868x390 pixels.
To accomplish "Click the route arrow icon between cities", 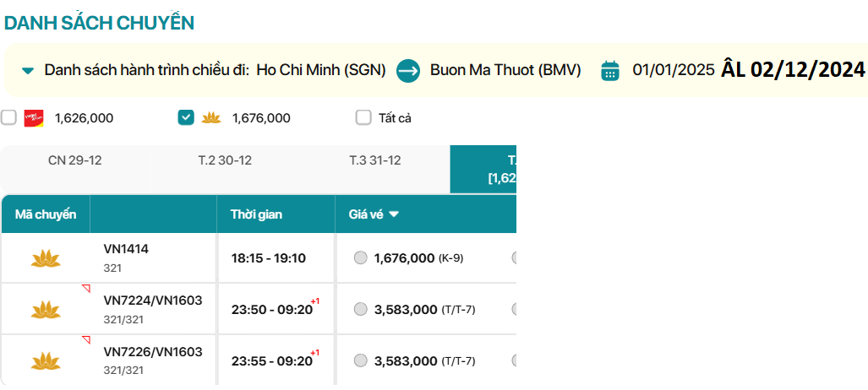I will [408, 70].
